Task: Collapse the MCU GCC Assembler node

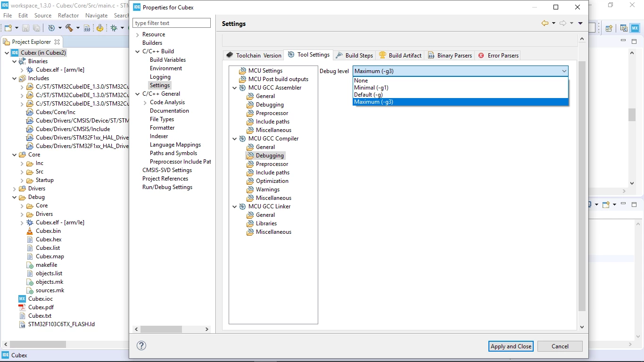Action: click(x=235, y=88)
